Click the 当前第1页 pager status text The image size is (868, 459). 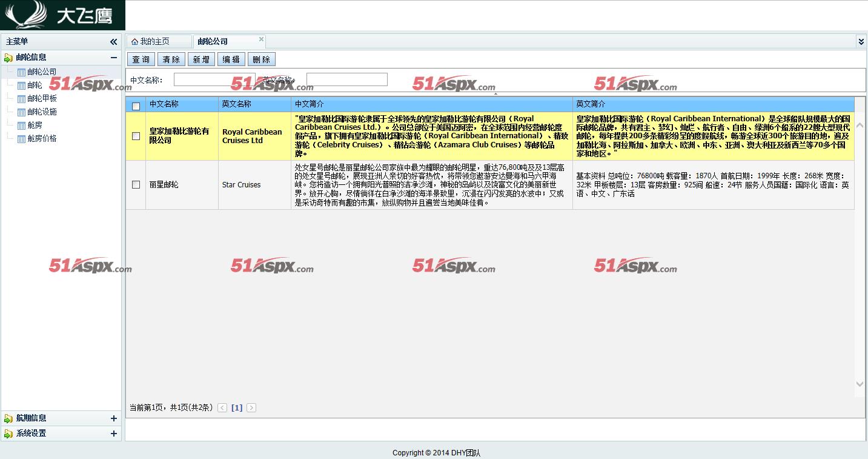click(171, 408)
